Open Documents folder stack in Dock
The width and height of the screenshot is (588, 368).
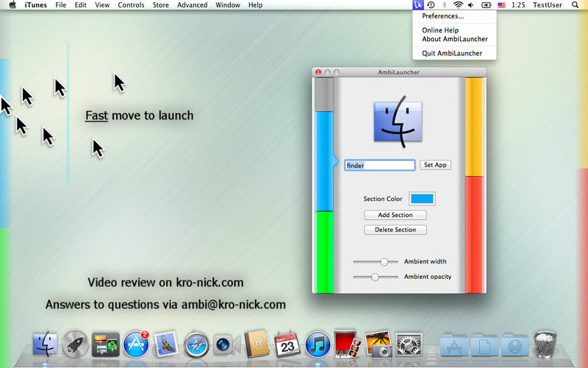click(484, 345)
